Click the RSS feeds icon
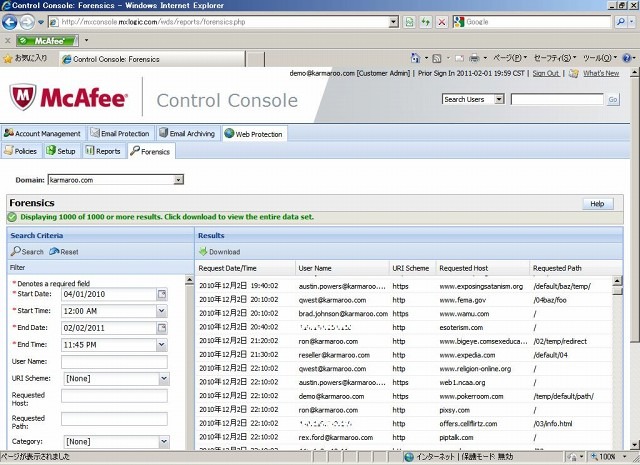The image size is (640, 465). [437, 58]
